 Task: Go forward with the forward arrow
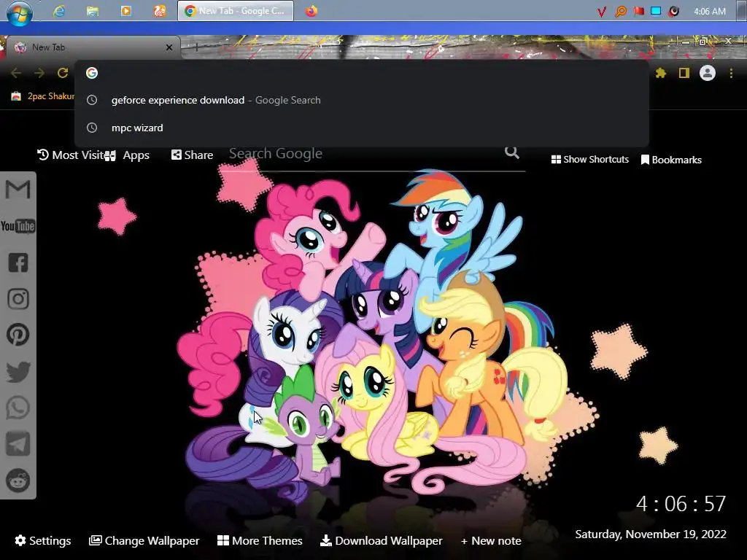[x=39, y=73]
